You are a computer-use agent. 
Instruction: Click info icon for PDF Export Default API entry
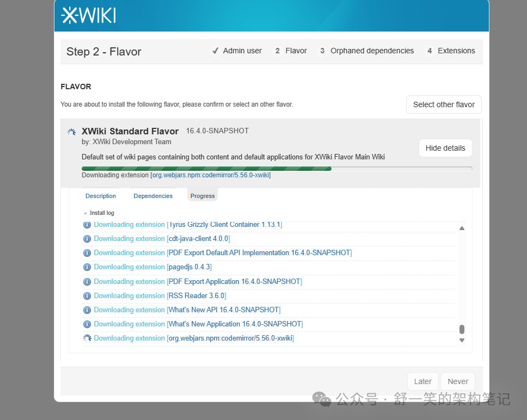point(87,253)
